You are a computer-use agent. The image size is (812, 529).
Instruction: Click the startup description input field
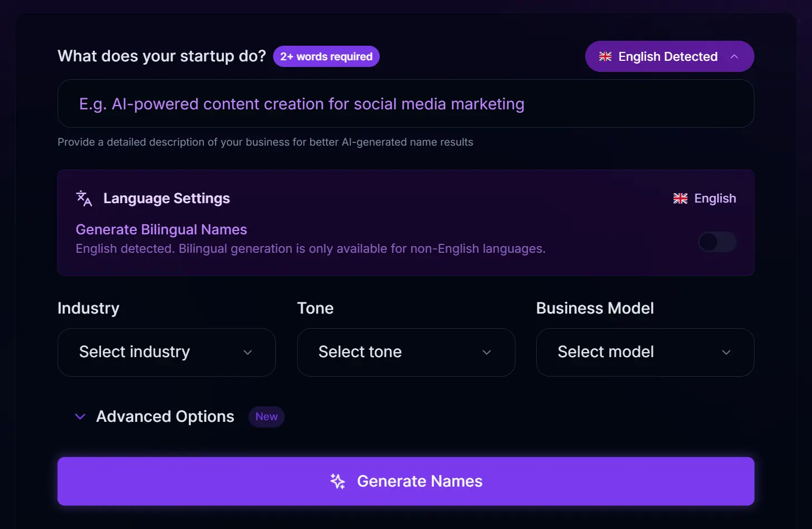406,104
